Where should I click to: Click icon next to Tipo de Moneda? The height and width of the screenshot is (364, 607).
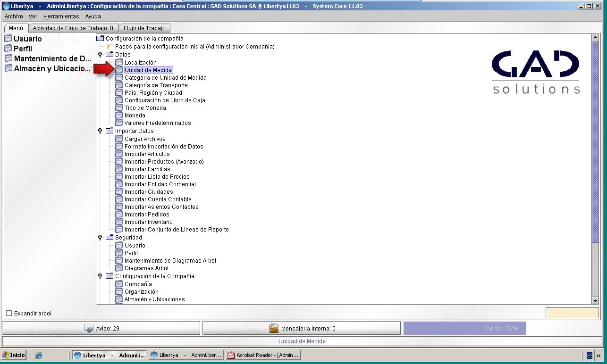point(119,108)
